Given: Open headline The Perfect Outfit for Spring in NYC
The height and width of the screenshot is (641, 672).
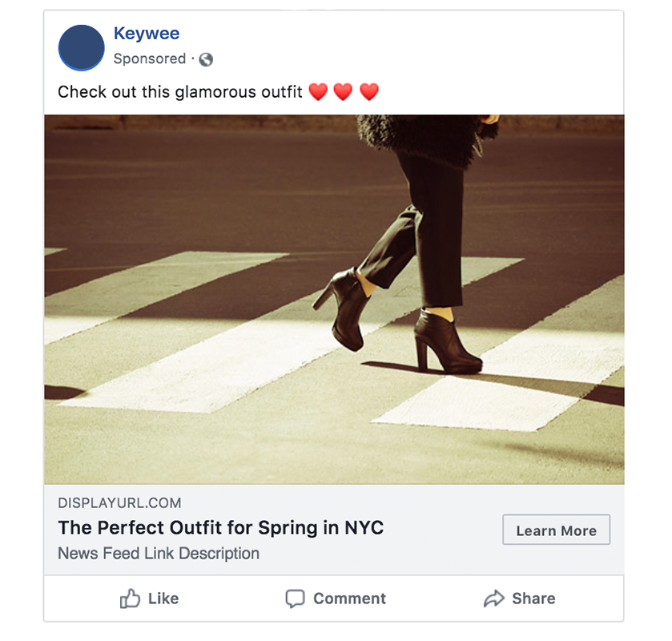Looking at the screenshot, I should (x=221, y=528).
